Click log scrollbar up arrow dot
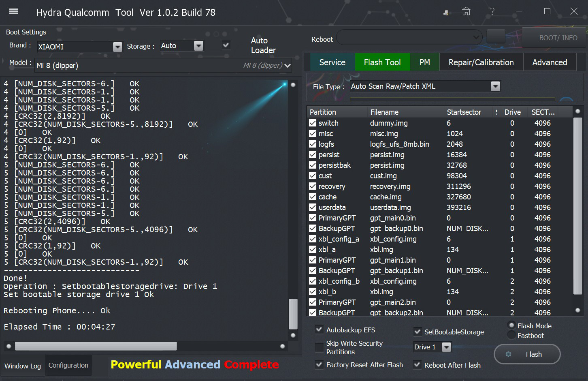 point(293,85)
